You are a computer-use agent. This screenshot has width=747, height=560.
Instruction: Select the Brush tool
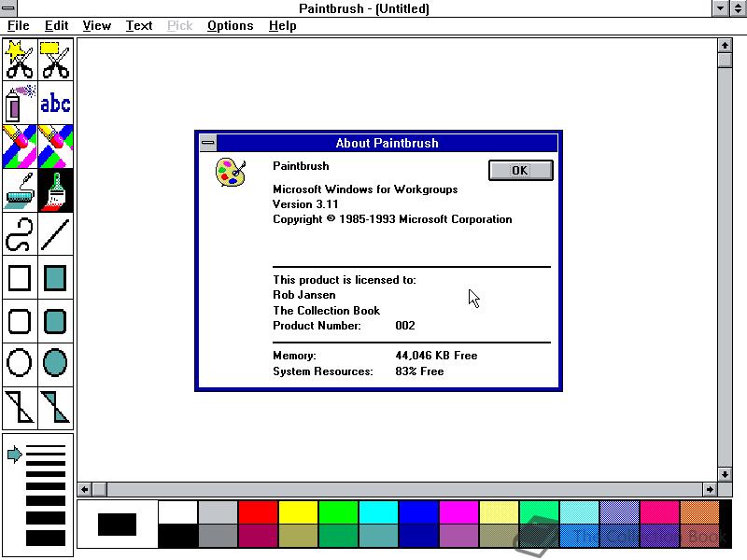pos(56,190)
